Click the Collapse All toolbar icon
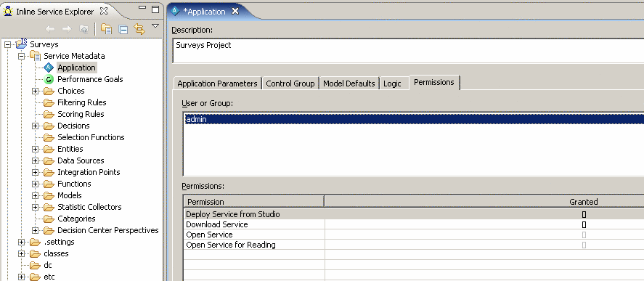 click(x=123, y=29)
